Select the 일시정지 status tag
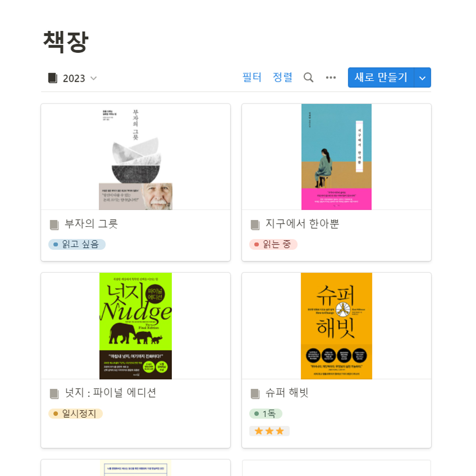476x476 pixels. tap(75, 413)
